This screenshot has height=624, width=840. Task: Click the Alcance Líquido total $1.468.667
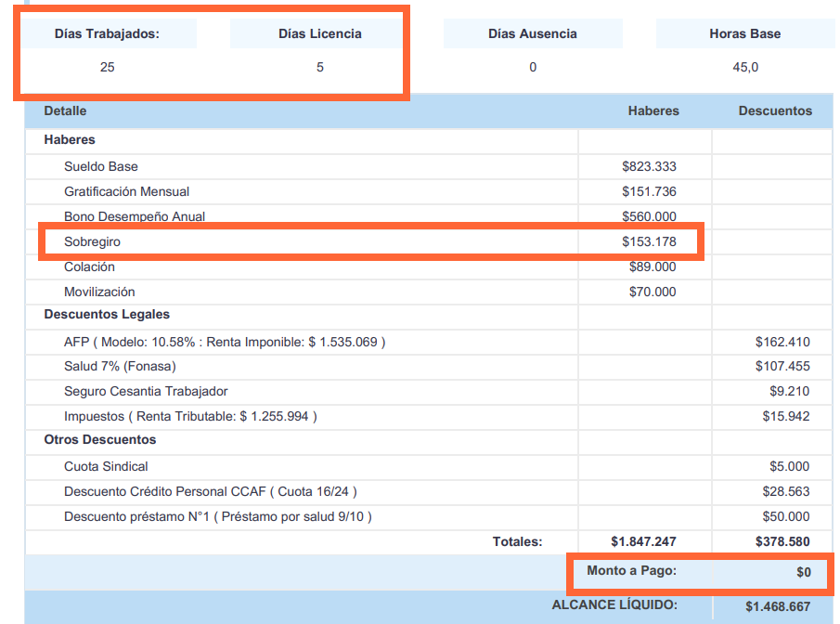click(777, 606)
